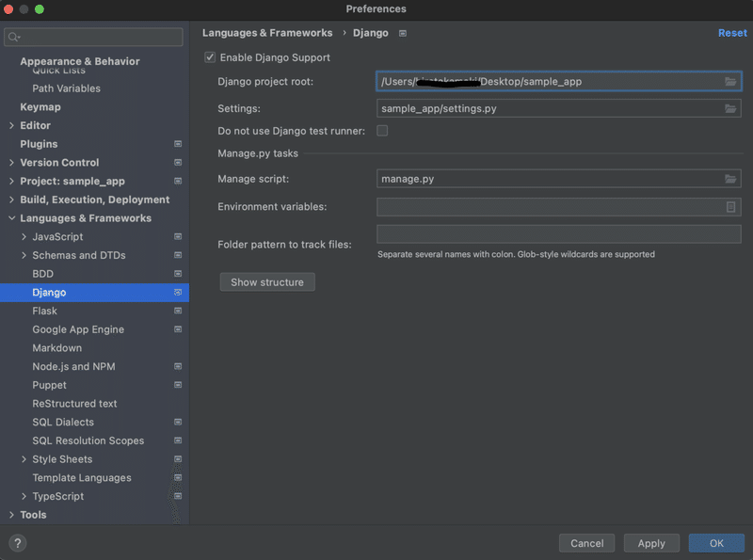Click the help question mark icon
Viewport: 753px width, 560px height.
coord(18,543)
